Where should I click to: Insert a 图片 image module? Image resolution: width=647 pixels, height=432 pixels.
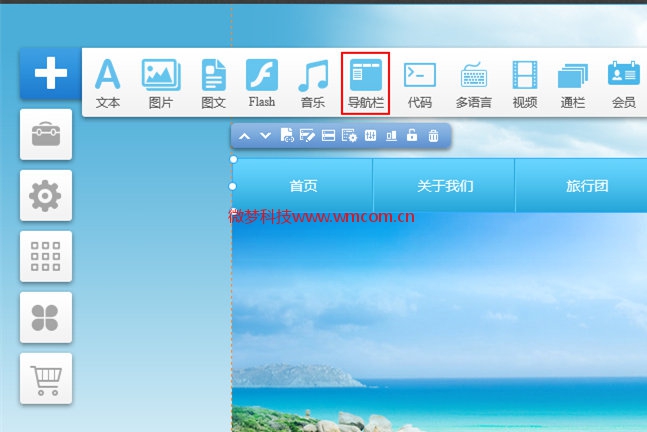tap(161, 84)
